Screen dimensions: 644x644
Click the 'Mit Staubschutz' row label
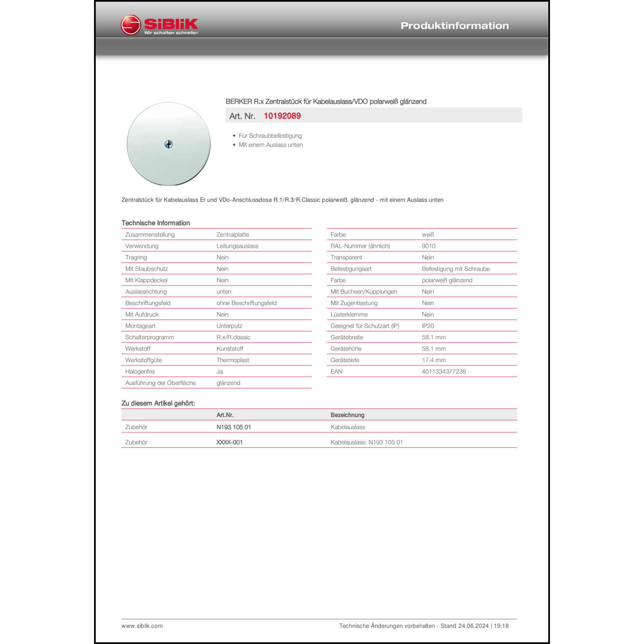(146, 269)
